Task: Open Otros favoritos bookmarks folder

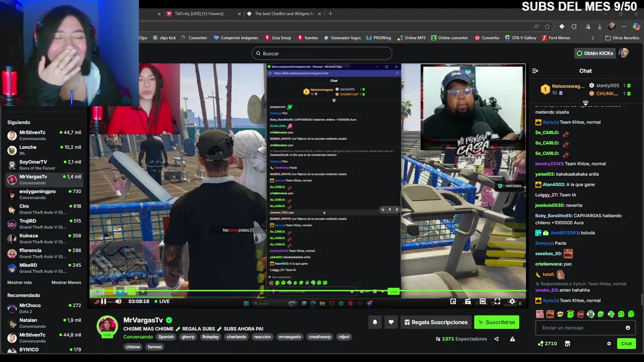Action: (x=622, y=38)
